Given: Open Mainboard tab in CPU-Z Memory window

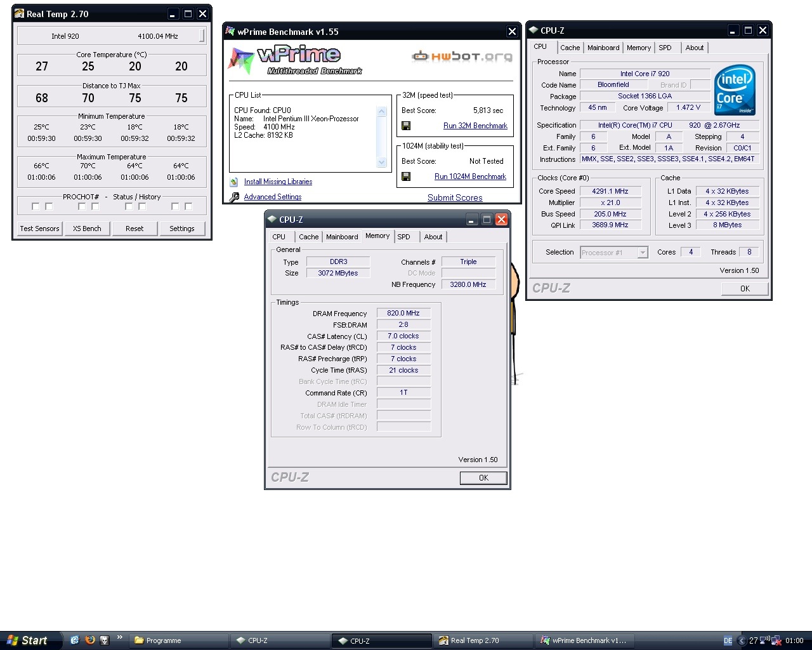Looking at the screenshot, I should click(342, 237).
